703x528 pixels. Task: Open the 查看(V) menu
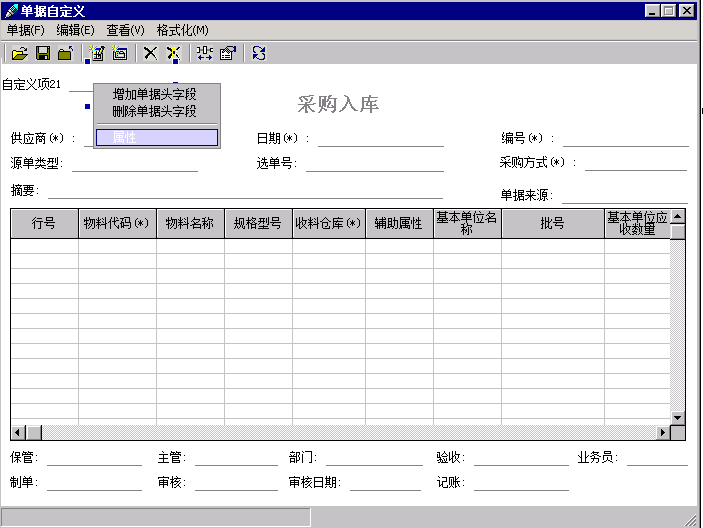125,30
